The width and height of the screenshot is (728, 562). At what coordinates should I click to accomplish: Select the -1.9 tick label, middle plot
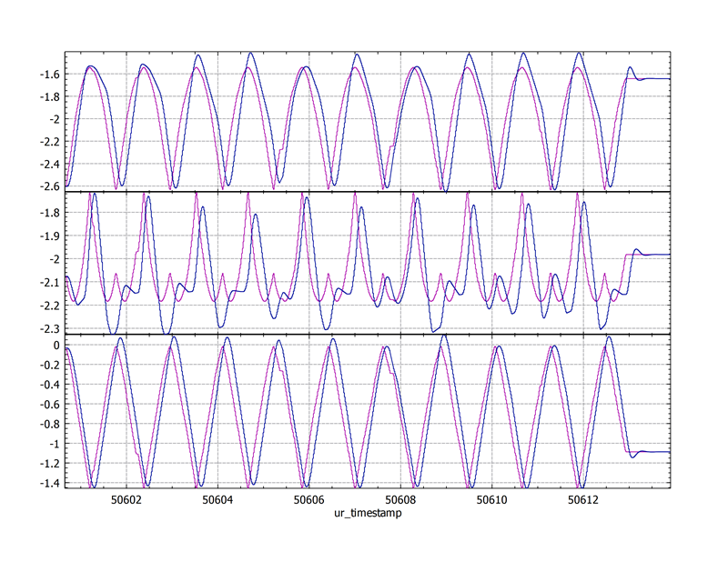pos(50,236)
